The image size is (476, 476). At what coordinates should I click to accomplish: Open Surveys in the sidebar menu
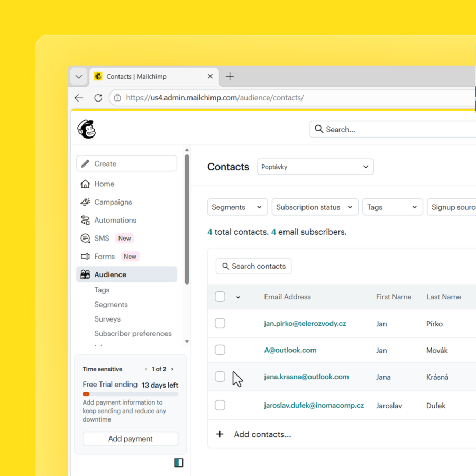[x=107, y=319]
